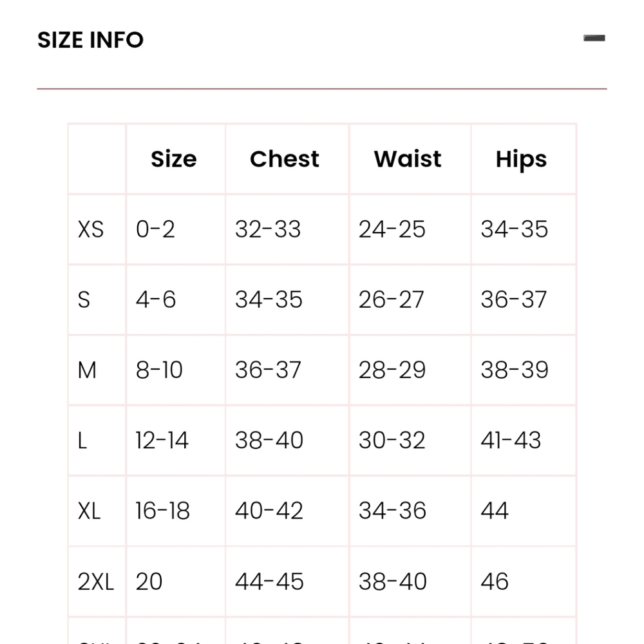Click the S row label

(x=83, y=299)
